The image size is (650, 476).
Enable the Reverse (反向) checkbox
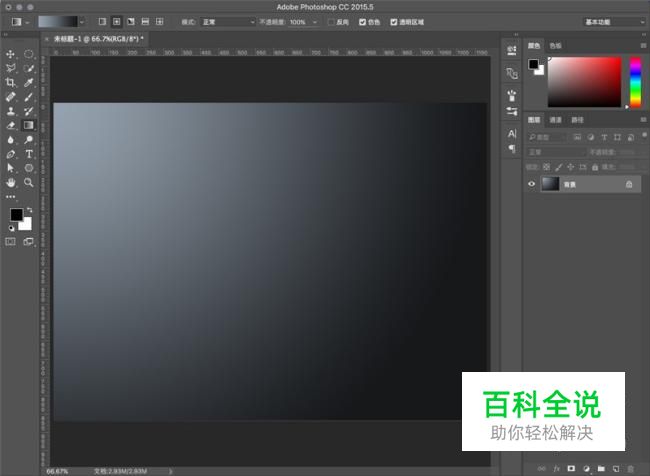[331, 22]
